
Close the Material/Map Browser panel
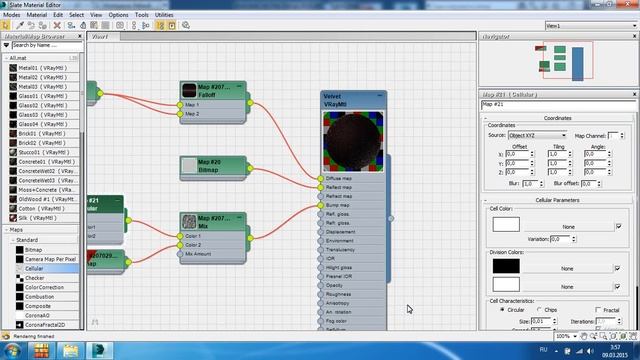[80, 36]
